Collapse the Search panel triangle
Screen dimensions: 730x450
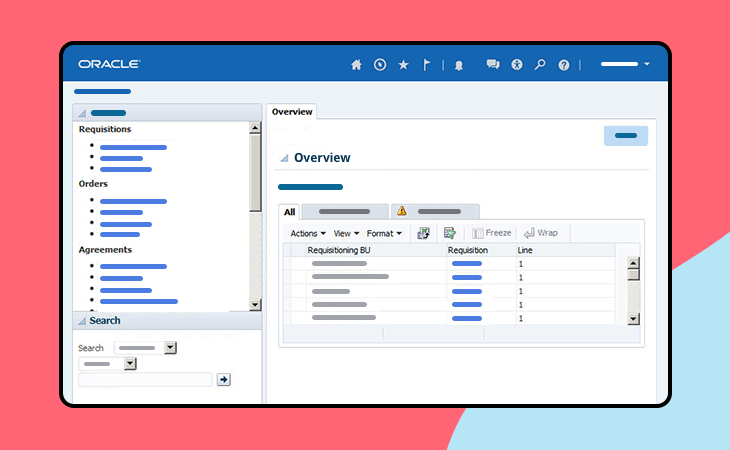pos(82,321)
